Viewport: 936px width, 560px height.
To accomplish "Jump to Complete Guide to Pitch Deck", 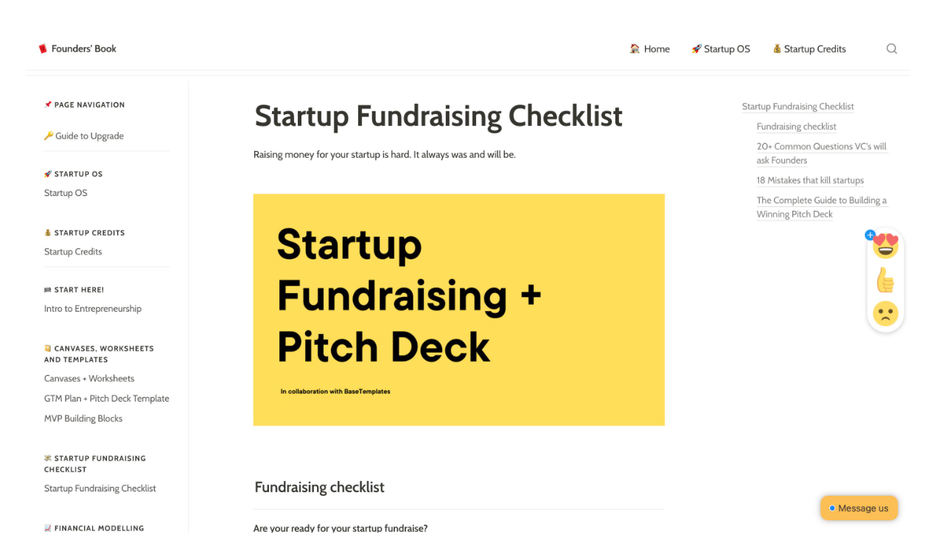I will (x=822, y=207).
